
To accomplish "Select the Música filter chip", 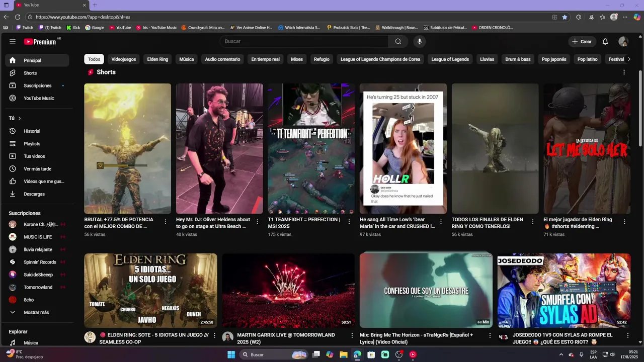I will click(x=187, y=59).
